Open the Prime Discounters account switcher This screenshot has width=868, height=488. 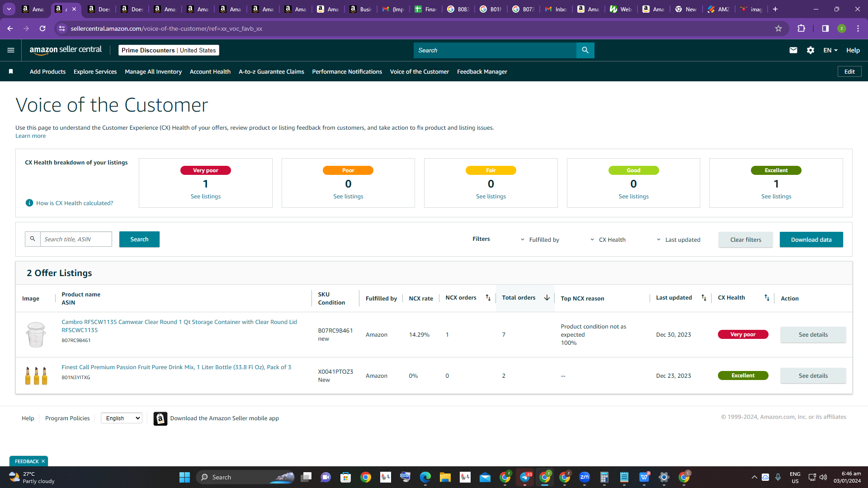(169, 50)
